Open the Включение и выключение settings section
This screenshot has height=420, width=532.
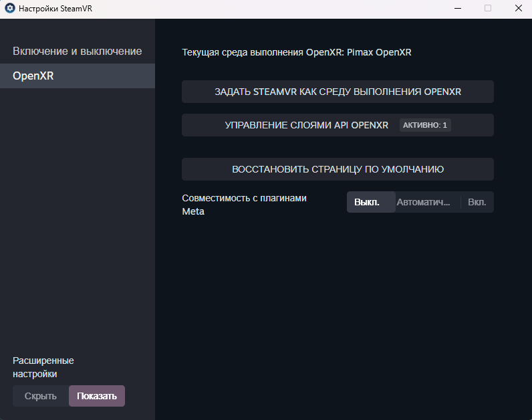tap(78, 51)
